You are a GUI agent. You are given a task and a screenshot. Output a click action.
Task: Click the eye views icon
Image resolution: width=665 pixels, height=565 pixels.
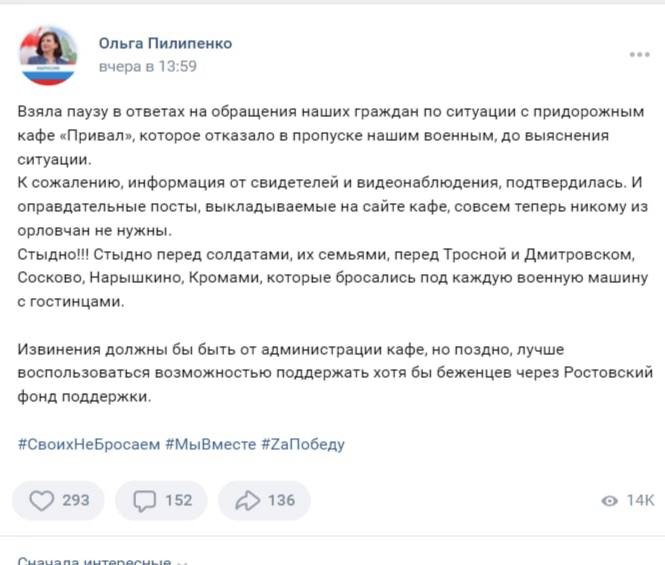coord(609,501)
